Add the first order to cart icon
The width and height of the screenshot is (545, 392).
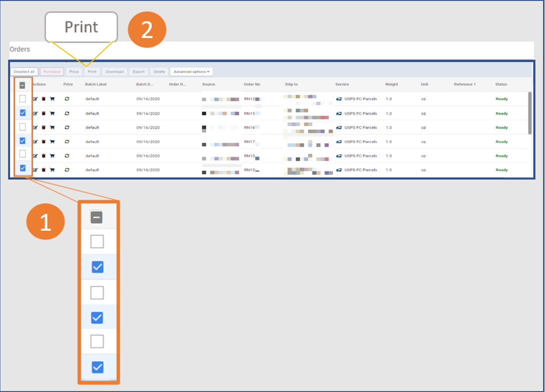pyautogui.click(x=52, y=99)
